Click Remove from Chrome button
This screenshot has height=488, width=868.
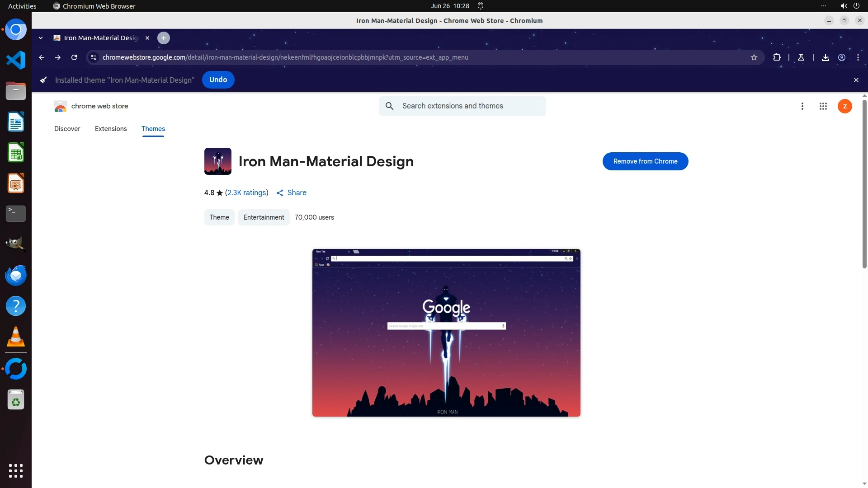pos(645,161)
